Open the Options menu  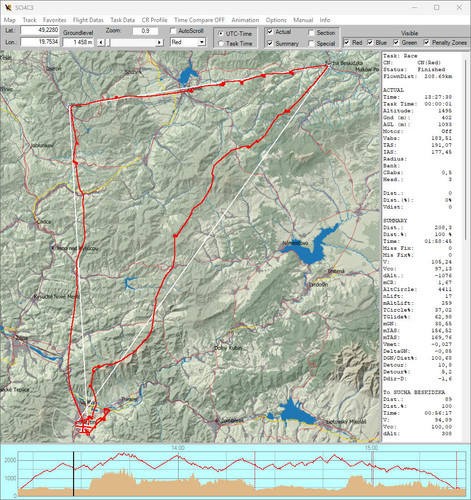click(x=276, y=20)
